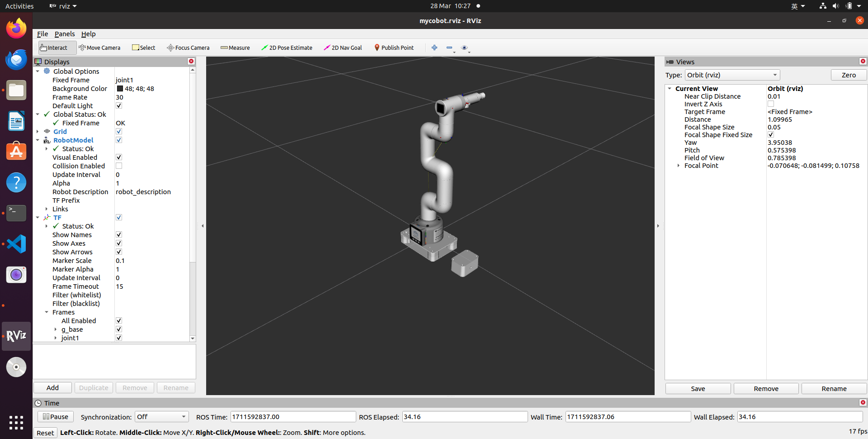
Task: Save the current view
Action: pos(698,388)
